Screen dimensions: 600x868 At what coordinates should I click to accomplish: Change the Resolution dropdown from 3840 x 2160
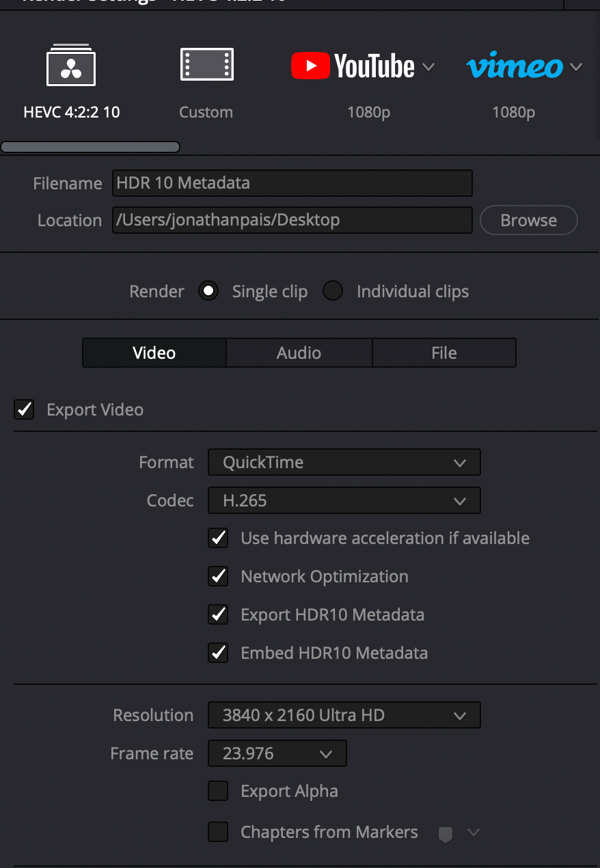click(x=344, y=715)
